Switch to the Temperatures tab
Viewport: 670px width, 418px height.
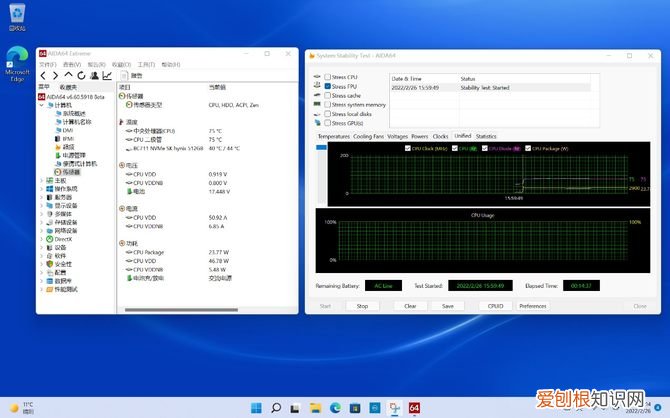coord(333,136)
